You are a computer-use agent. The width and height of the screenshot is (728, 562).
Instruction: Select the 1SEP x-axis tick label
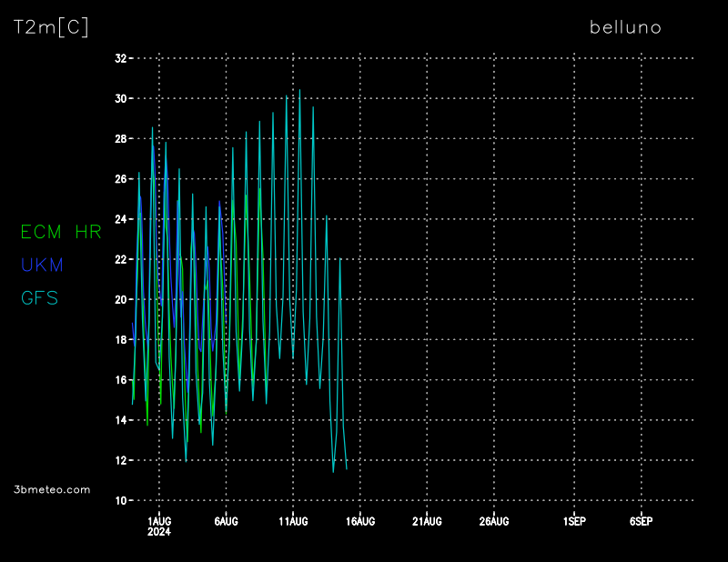[x=574, y=521]
